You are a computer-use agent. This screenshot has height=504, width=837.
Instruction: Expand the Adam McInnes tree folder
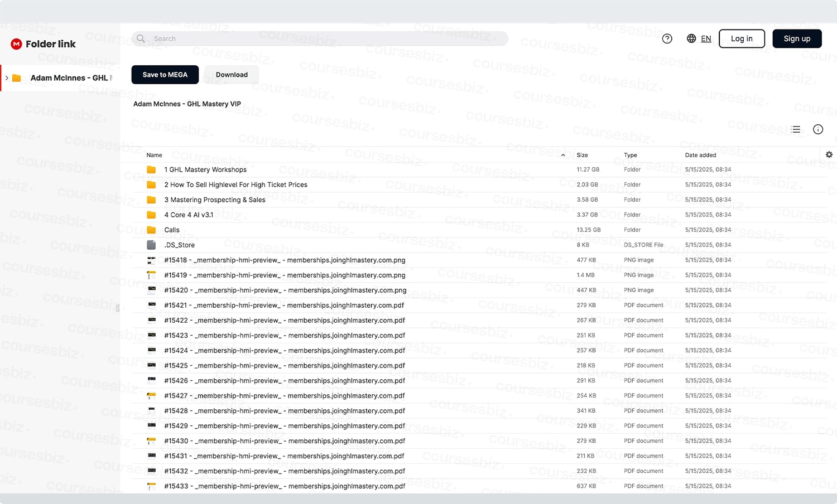pos(7,78)
